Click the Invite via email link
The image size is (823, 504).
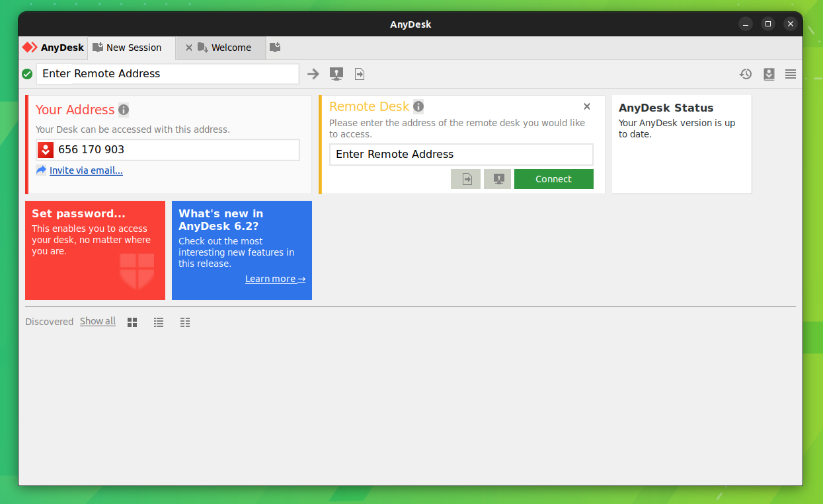click(x=85, y=170)
